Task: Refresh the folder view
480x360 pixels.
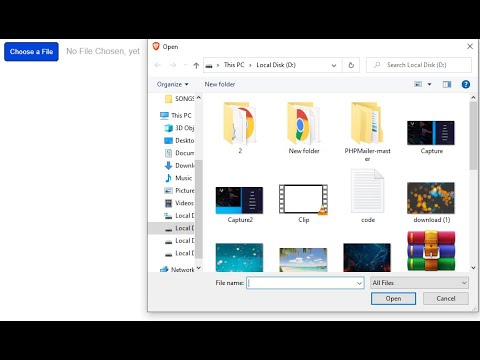Action: click(x=351, y=65)
